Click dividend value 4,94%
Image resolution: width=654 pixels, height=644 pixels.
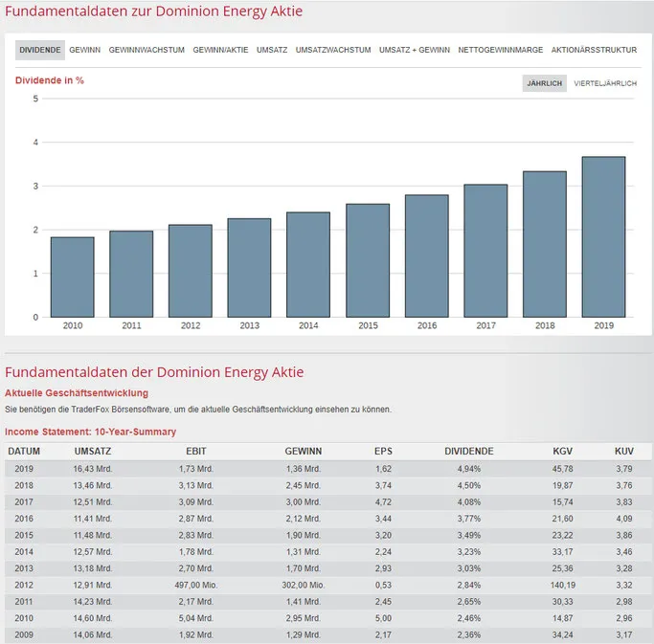(x=469, y=469)
